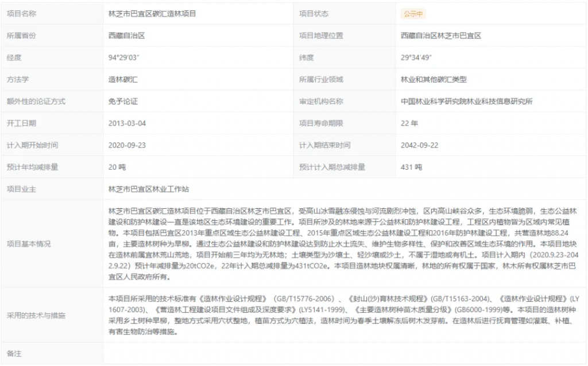Click the latitude value 29°34'49"
Viewport: 588px width, 366px height.
pyautogui.click(x=416, y=57)
